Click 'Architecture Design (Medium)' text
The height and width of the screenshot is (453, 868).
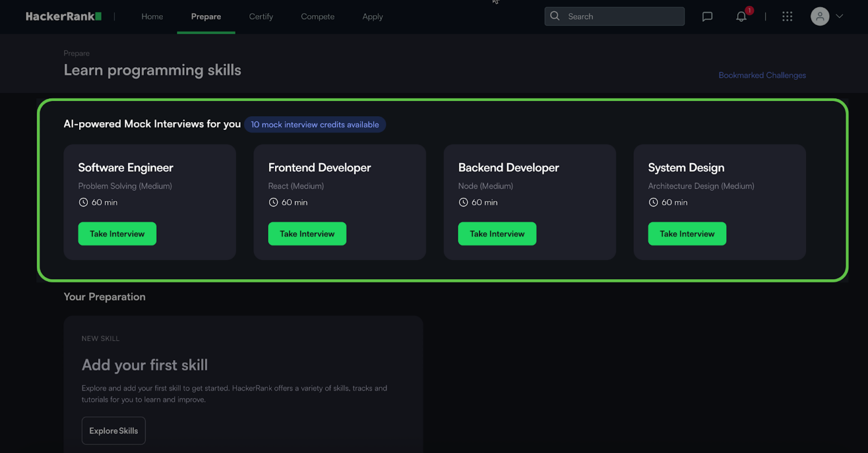pyautogui.click(x=701, y=186)
